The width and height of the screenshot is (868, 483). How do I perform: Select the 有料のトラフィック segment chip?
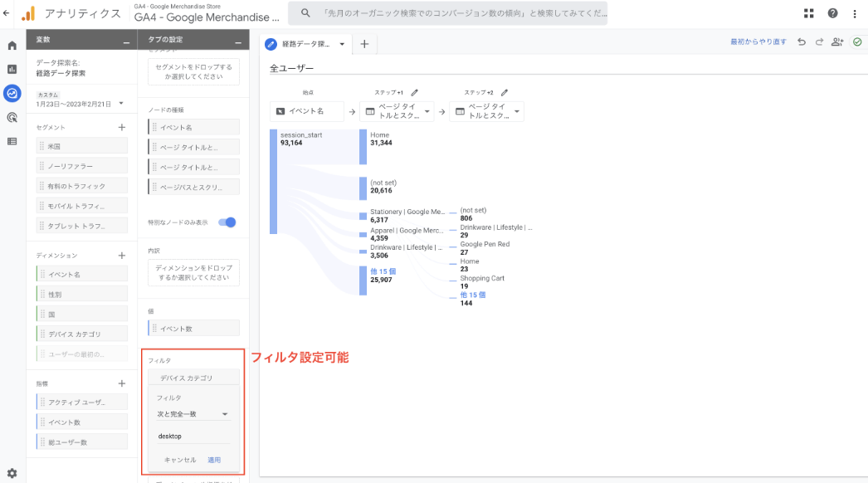coord(82,186)
